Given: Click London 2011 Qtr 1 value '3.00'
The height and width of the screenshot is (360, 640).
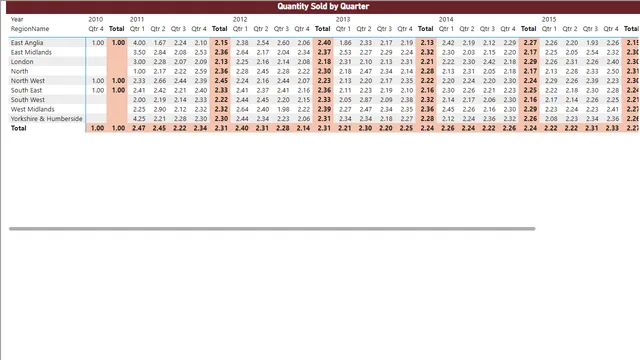Looking at the screenshot, I should (139, 62).
